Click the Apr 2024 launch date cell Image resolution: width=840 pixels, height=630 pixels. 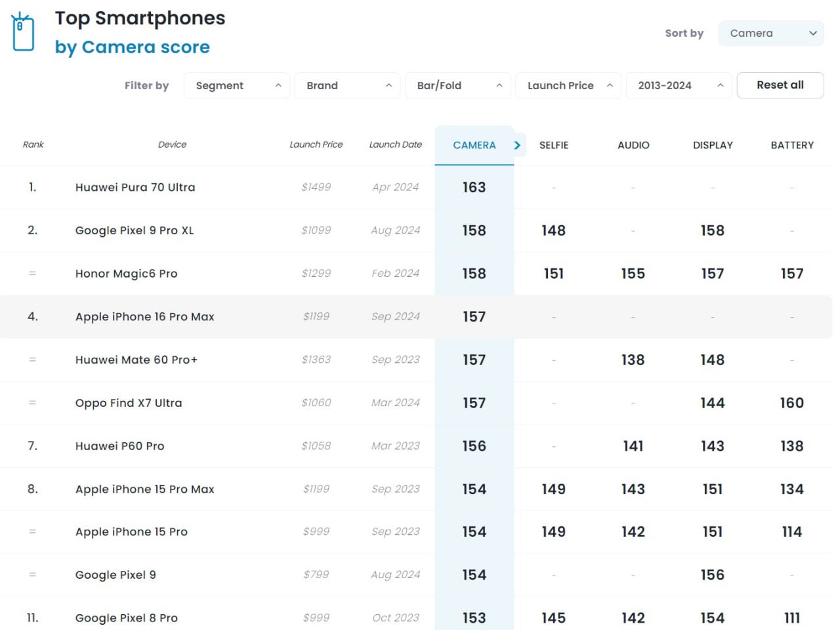395,187
